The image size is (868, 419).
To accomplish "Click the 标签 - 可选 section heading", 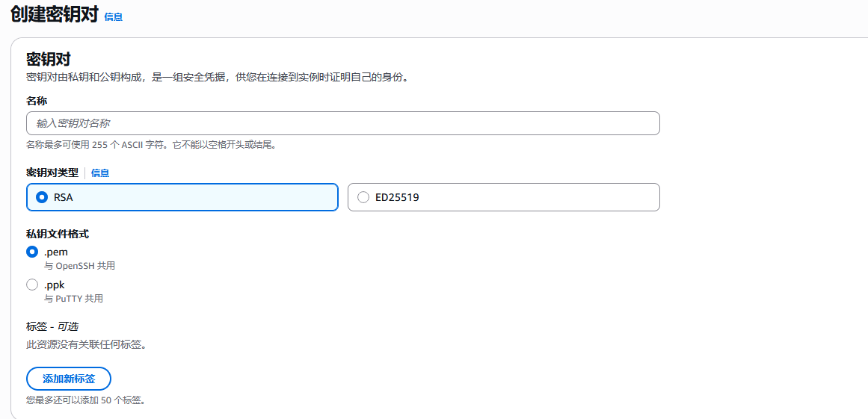I will coord(52,326).
